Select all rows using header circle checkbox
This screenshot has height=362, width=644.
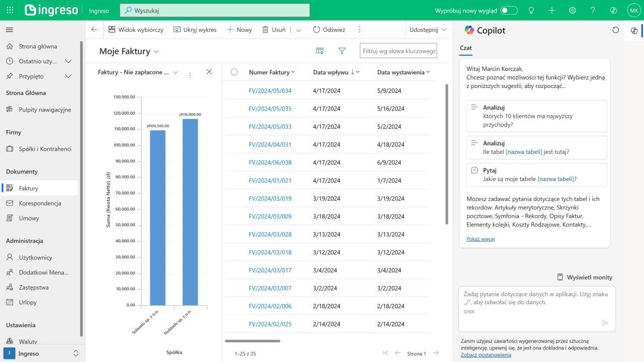tap(234, 72)
